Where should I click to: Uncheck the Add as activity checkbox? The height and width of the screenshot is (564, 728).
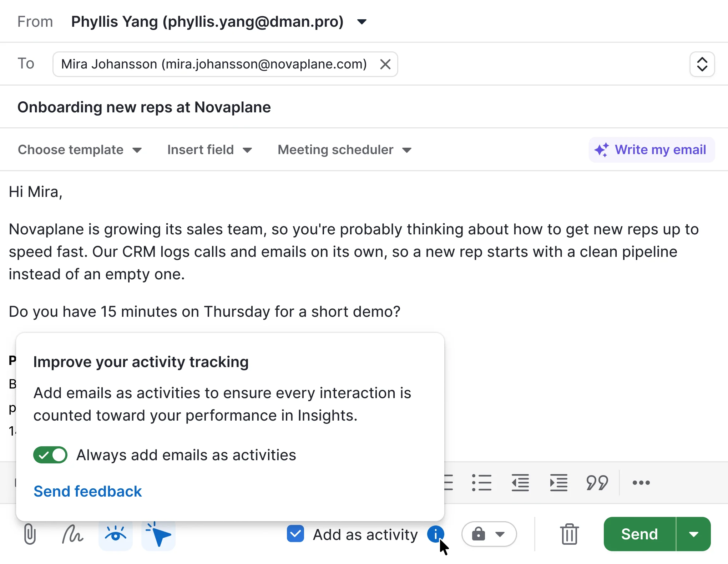coord(295,534)
